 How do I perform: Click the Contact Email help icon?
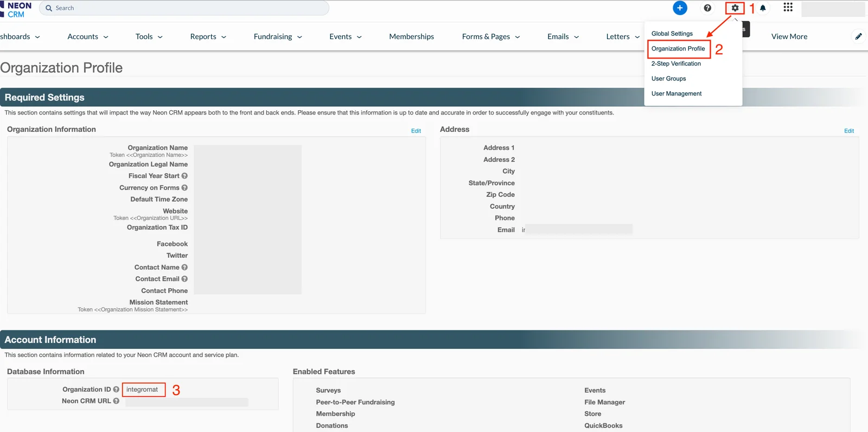[184, 279]
